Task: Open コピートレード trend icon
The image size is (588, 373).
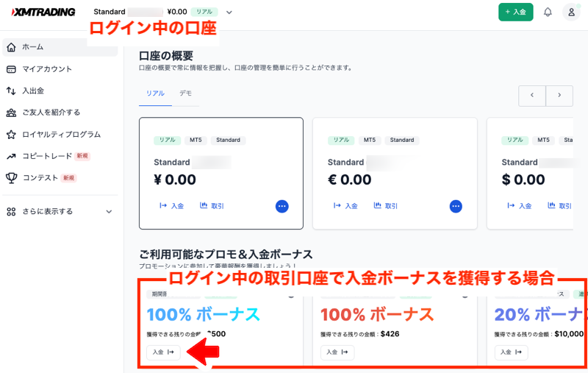Action: [11, 157]
